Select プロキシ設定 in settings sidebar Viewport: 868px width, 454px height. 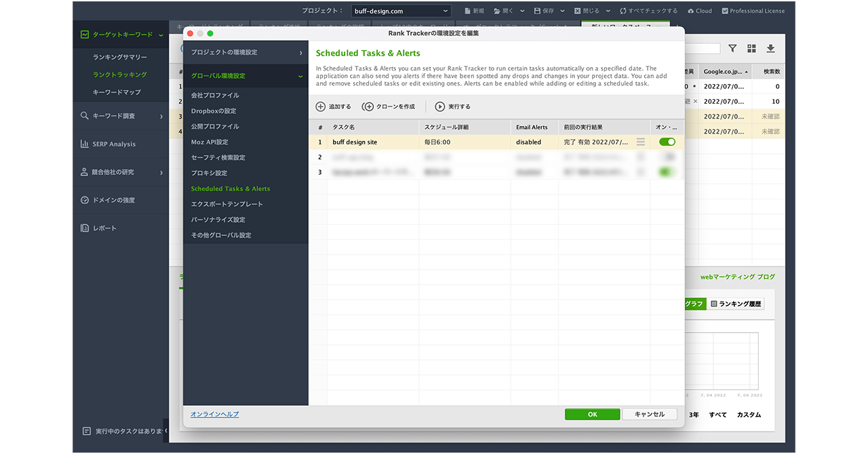pos(209,173)
